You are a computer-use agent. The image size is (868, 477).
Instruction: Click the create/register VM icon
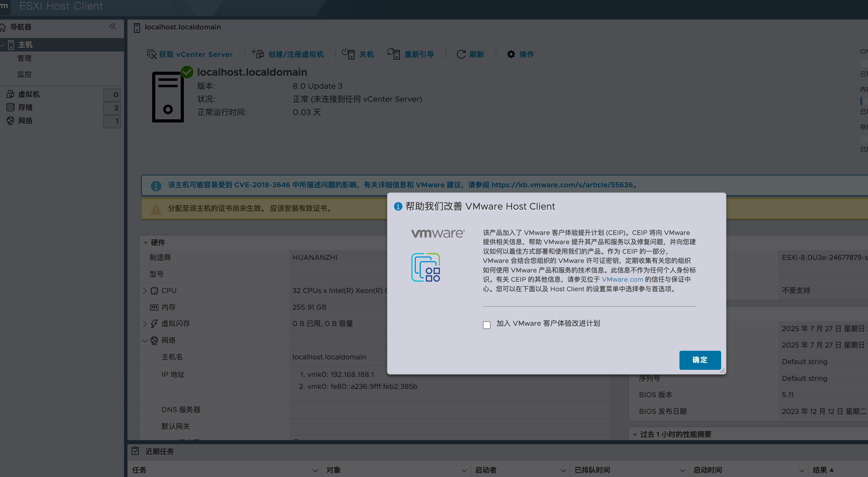[x=257, y=54]
